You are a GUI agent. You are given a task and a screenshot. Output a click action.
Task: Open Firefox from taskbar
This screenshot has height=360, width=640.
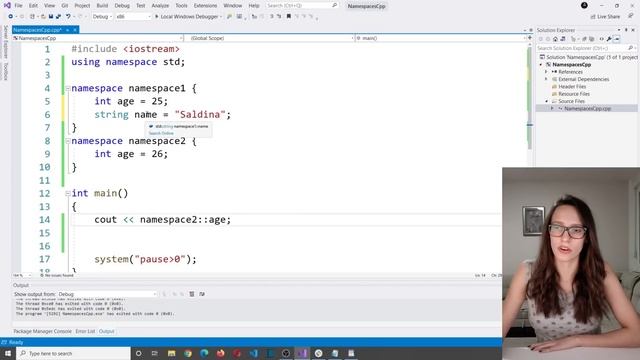[x=220, y=353]
